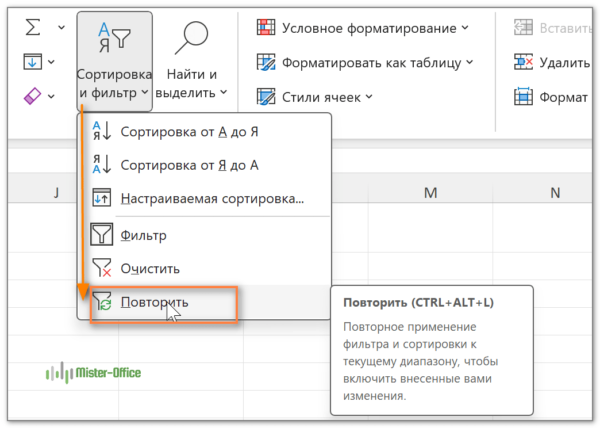Image resolution: width=600 pixels, height=428 pixels.
Task: Click the Find and Select magnifier icon
Action: pyautogui.click(x=190, y=39)
